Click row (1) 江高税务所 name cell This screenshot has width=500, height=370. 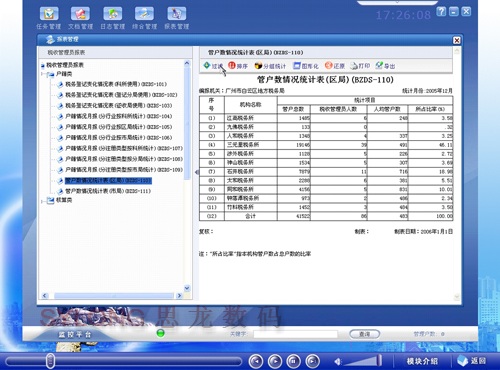pyautogui.click(x=240, y=118)
